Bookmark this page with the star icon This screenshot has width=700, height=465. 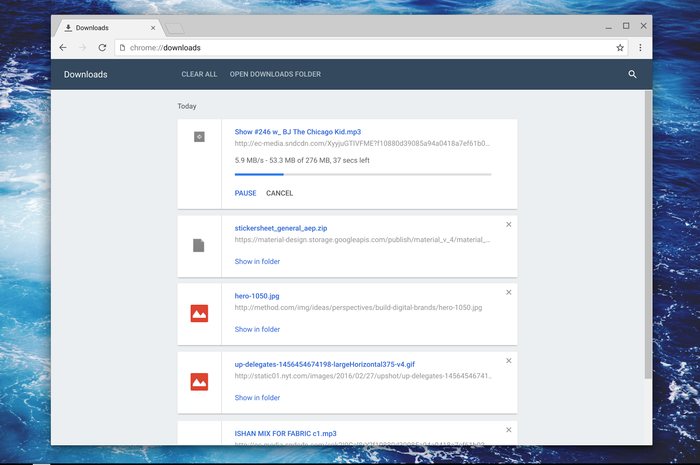pyautogui.click(x=620, y=47)
